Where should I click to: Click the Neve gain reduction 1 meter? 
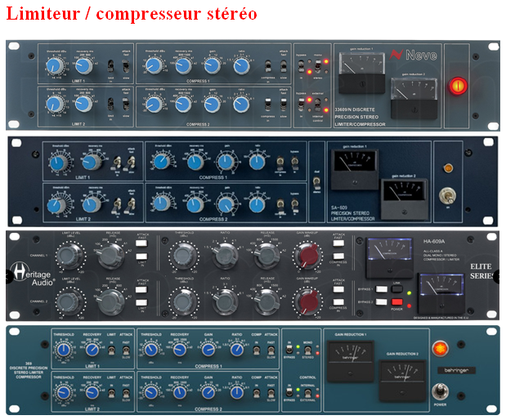click(356, 70)
